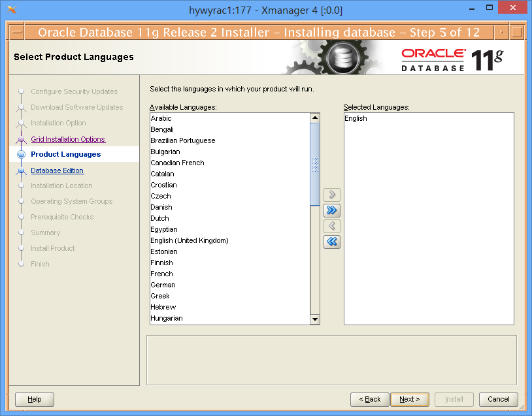Select Catalan in Available Languages

tap(230, 174)
